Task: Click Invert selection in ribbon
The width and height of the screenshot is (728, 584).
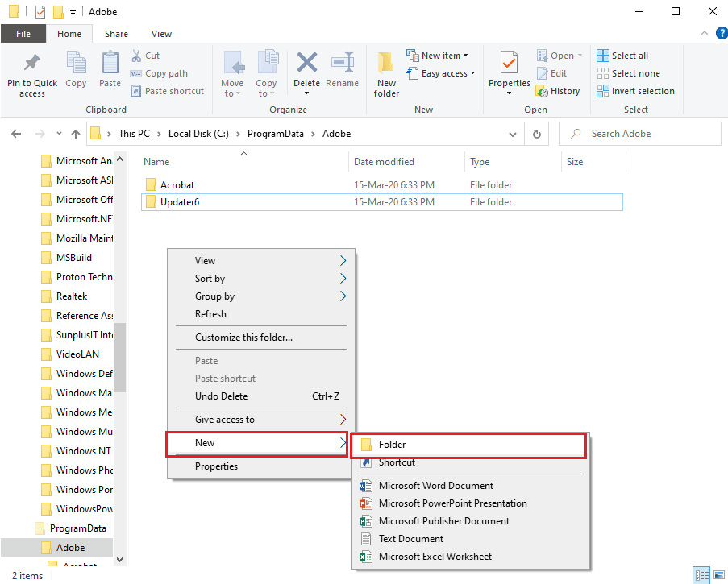Action: (x=635, y=91)
